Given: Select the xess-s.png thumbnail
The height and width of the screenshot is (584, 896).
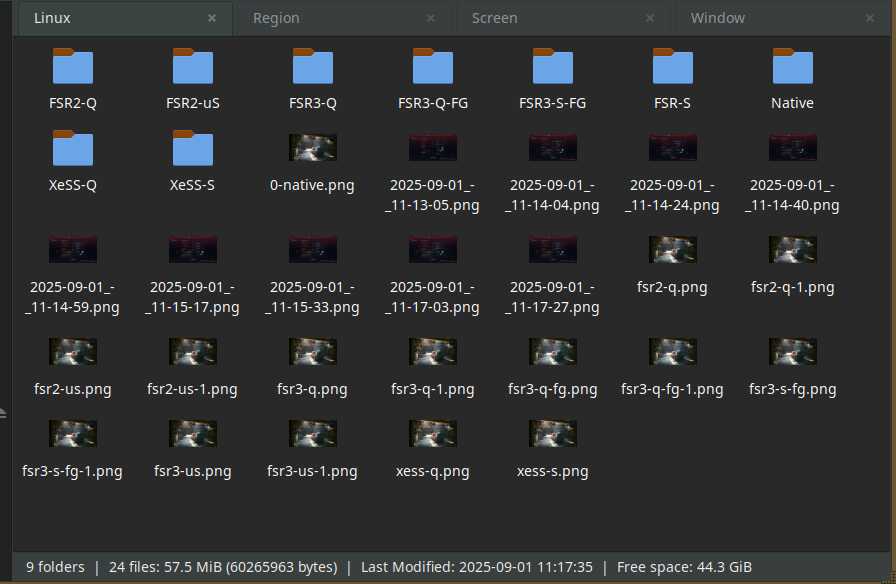Looking at the screenshot, I should [553, 433].
